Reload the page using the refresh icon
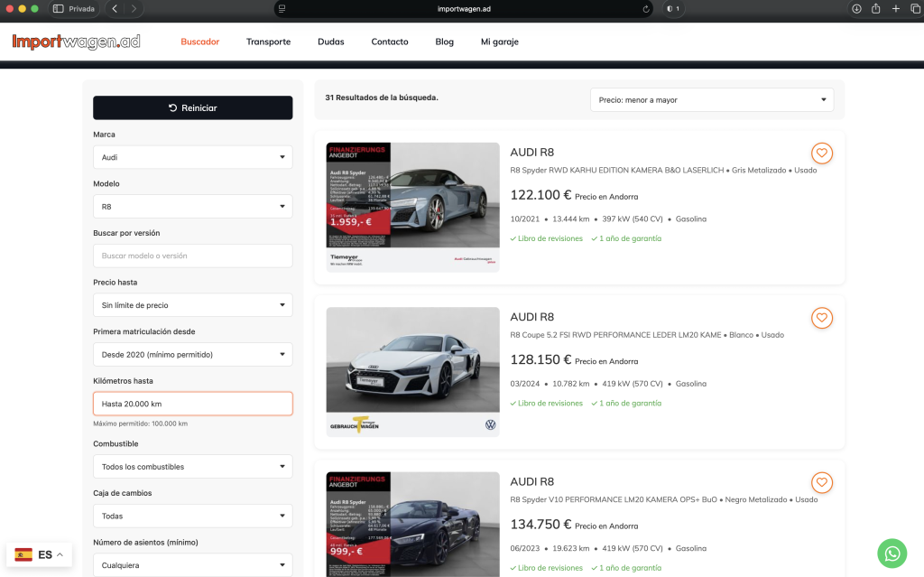This screenshot has height=577, width=924. [646, 8]
